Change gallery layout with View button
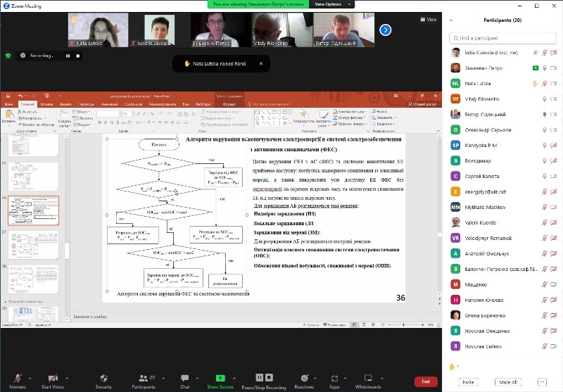Screen dimensions: 563x392 tap(429, 20)
